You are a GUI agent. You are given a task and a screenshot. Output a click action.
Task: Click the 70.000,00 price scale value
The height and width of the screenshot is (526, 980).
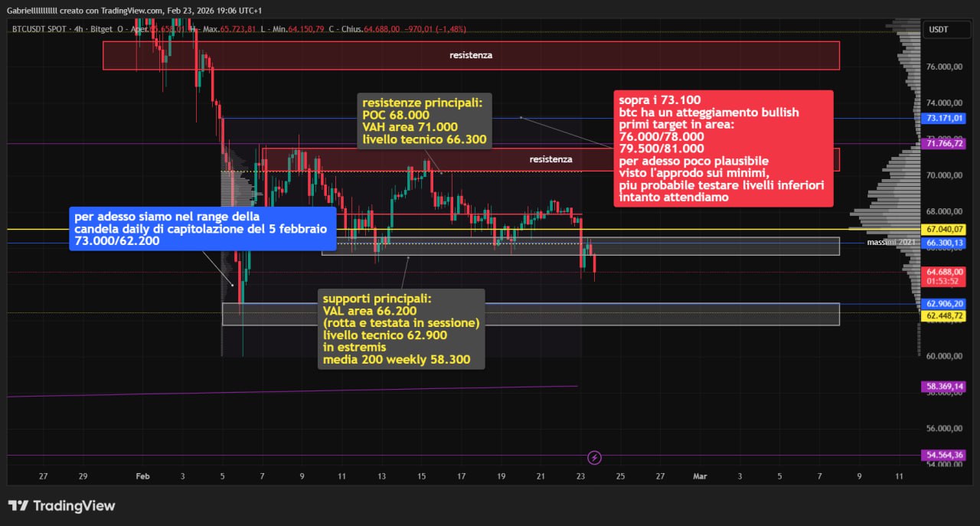(x=943, y=175)
